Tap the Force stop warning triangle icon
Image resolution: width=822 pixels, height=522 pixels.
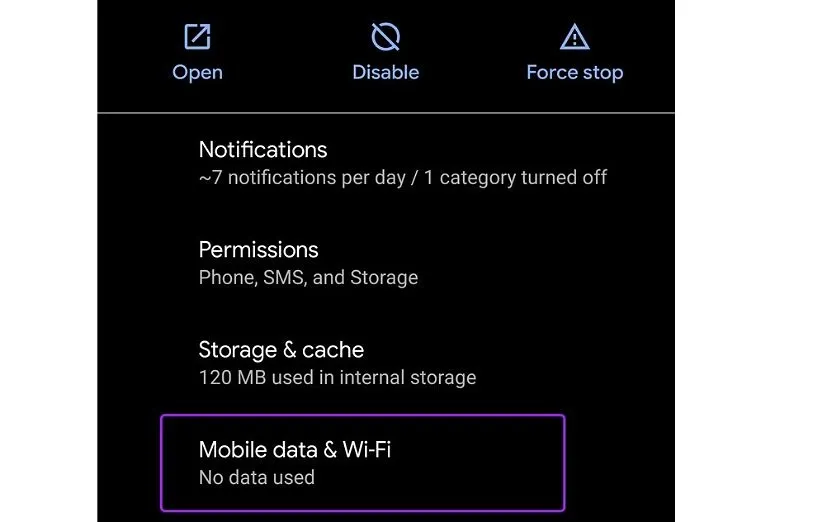(x=574, y=38)
